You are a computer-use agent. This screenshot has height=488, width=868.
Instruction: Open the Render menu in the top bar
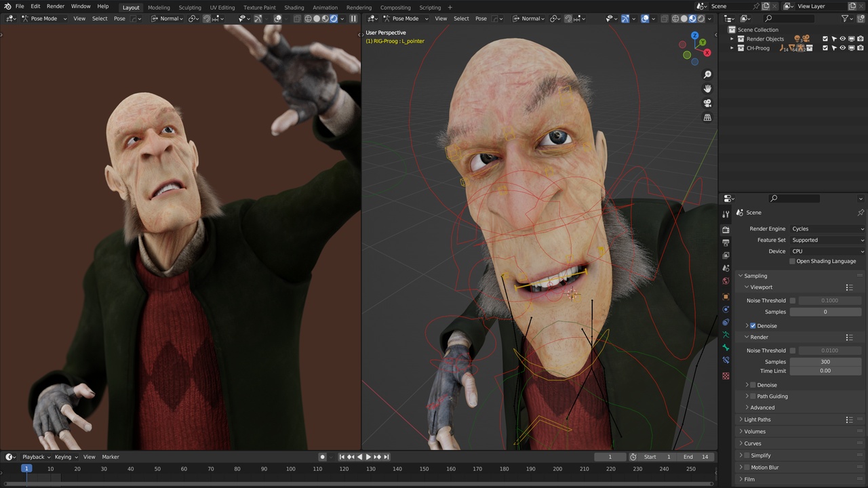pyautogui.click(x=56, y=6)
